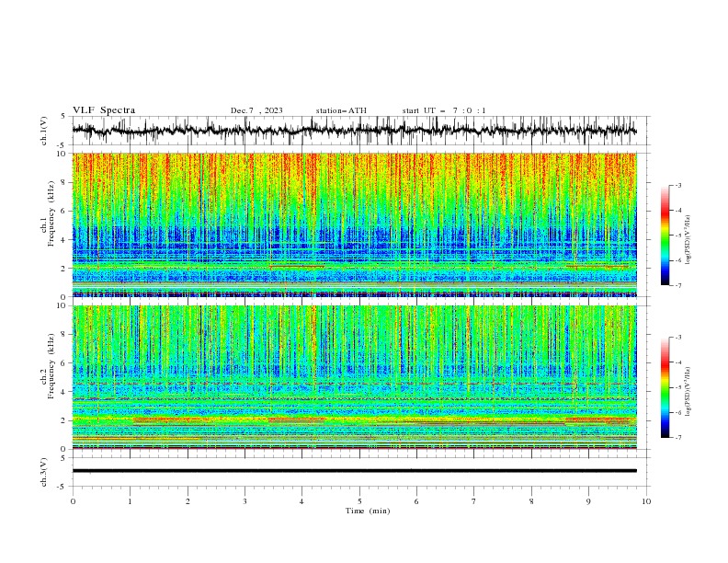Viewport: 728px width, 563px height.
Task: Click the "Time (min)" axis label
Action: coord(368,511)
